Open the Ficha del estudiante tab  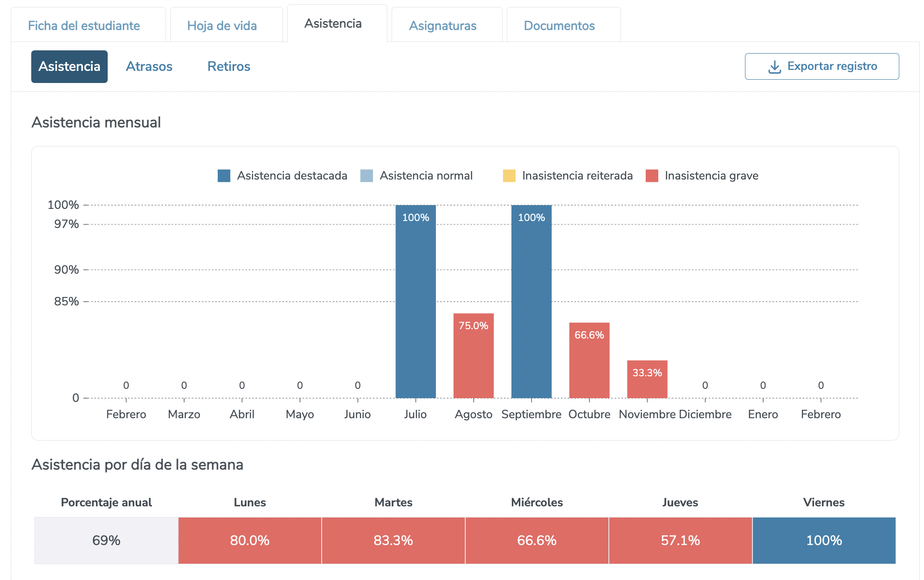(84, 26)
